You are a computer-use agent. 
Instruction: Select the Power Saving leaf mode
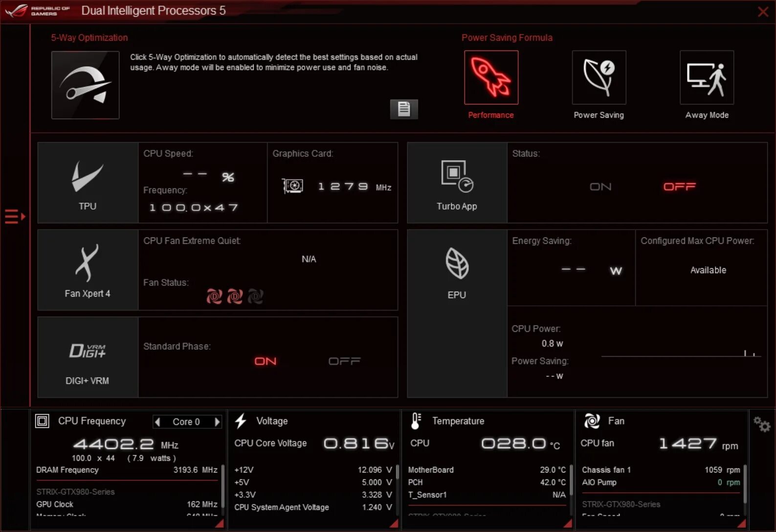click(599, 77)
